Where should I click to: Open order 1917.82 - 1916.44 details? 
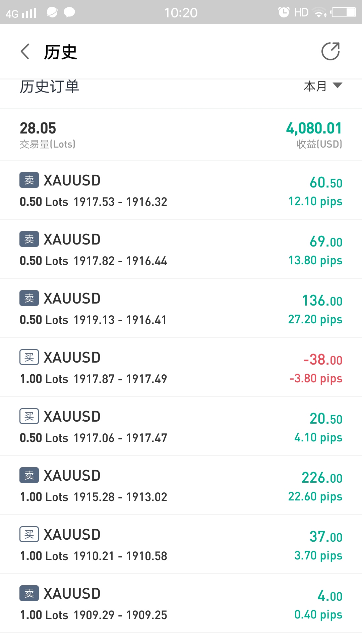coord(181,249)
